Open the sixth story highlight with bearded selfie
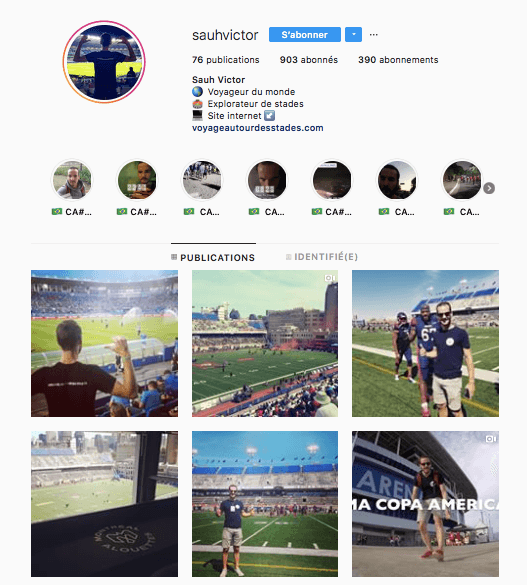 [x=397, y=180]
